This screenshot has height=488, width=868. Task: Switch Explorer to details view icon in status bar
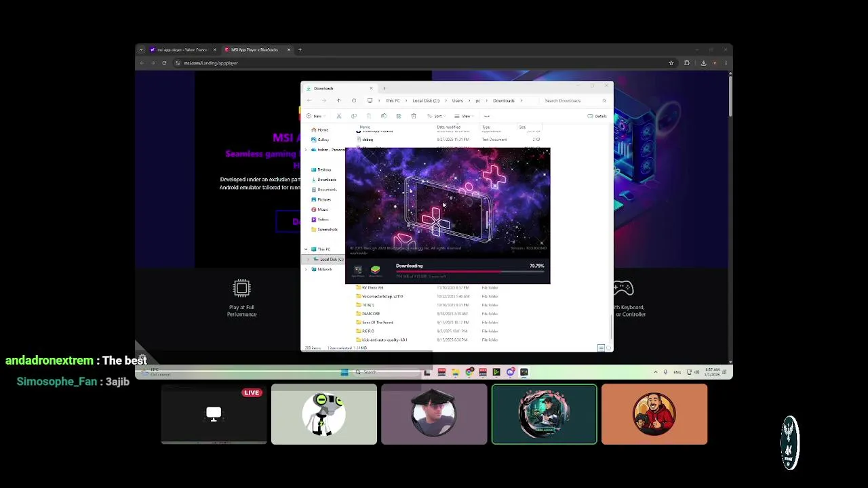click(x=601, y=348)
